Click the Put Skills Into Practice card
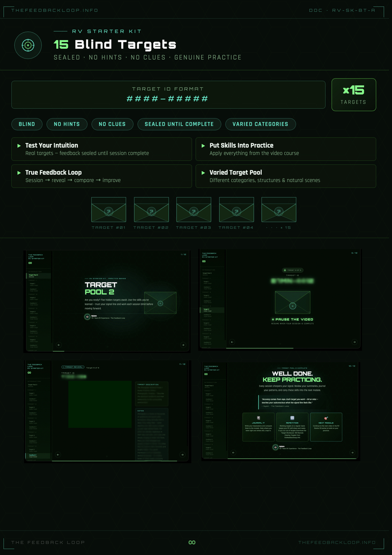Viewport: 392px width, 555px height. [286, 149]
